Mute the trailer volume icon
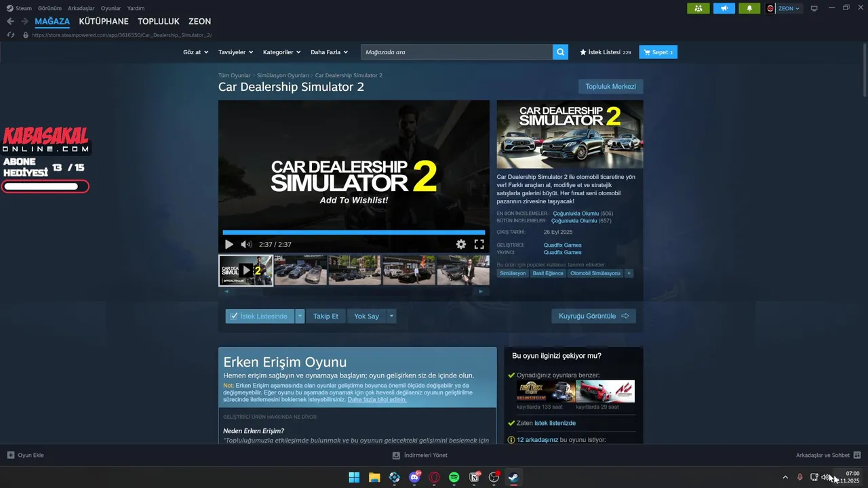 (x=246, y=245)
